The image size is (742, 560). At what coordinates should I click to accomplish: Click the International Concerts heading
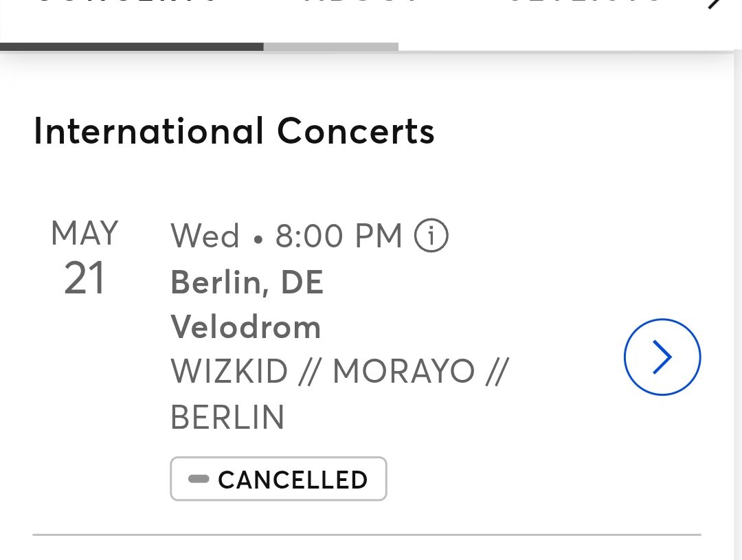[x=234, y=131]
